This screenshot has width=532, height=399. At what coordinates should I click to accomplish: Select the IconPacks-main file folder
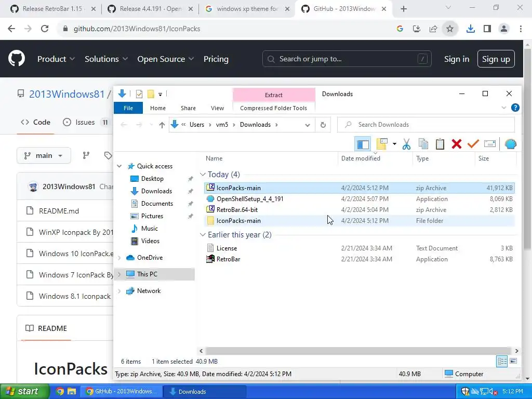click(360, 220)
